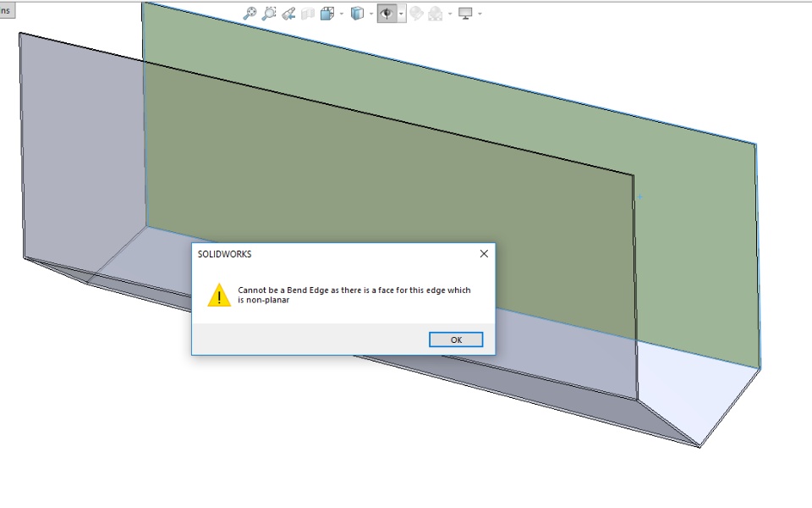Screen dimensions: 812x508
Task: Expand the Hide/Show Items dropdown arrow
Action: 401,14
